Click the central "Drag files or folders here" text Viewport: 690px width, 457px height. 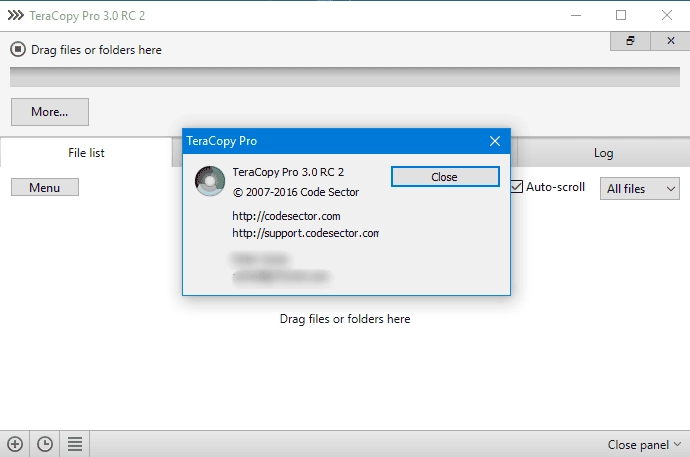tap(345, 319)
